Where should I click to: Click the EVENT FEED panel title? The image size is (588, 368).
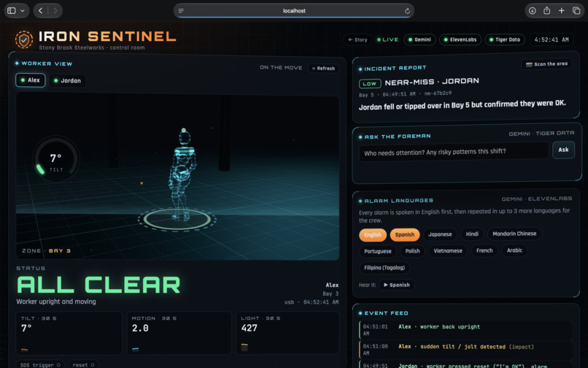(x=386, y=313)
